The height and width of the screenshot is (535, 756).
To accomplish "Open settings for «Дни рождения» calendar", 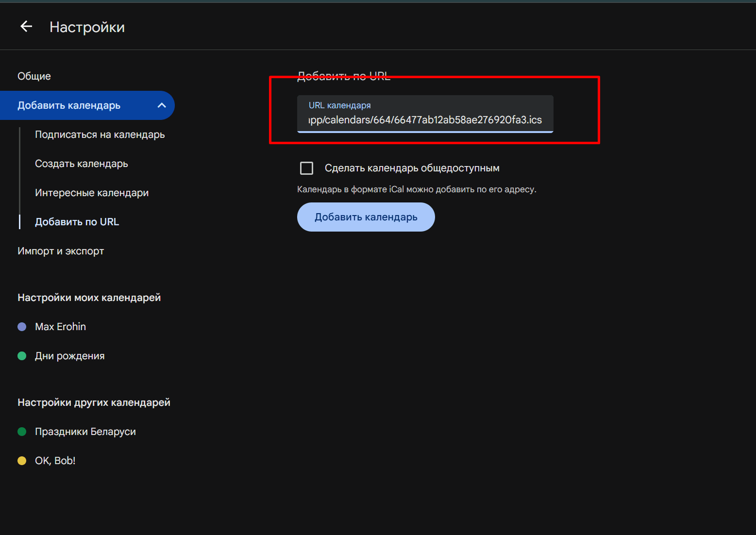I will 69,355.
